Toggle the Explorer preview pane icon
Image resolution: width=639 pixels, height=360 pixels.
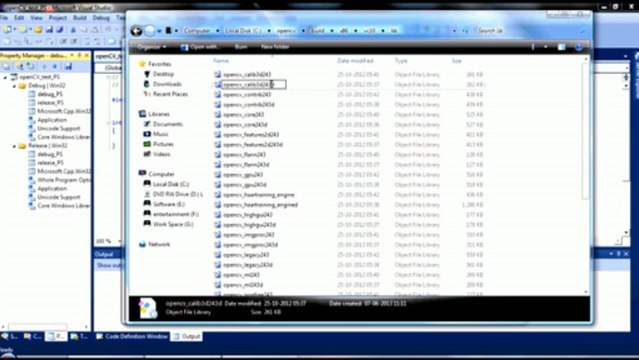click(x=562, y=47)
